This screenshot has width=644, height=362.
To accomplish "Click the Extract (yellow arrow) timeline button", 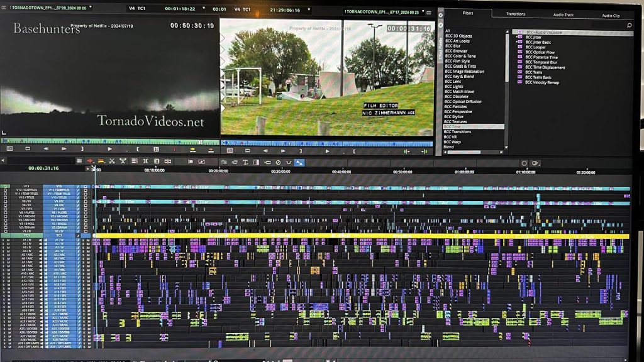I will click(101, 162).
